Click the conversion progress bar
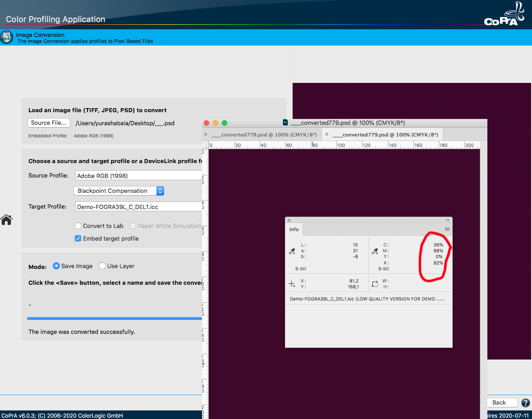Viewport: 532px width, 419px height. point(115,319)
